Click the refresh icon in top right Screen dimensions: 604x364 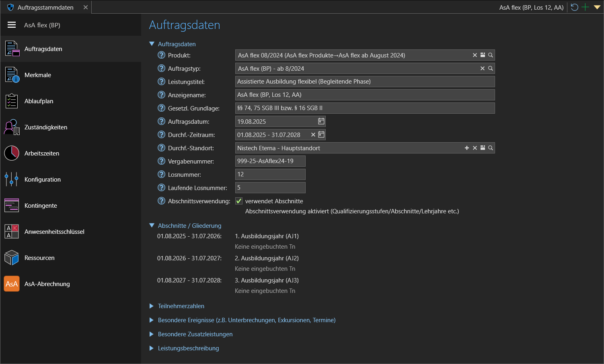pyautogui.click(x=575, y=7)
